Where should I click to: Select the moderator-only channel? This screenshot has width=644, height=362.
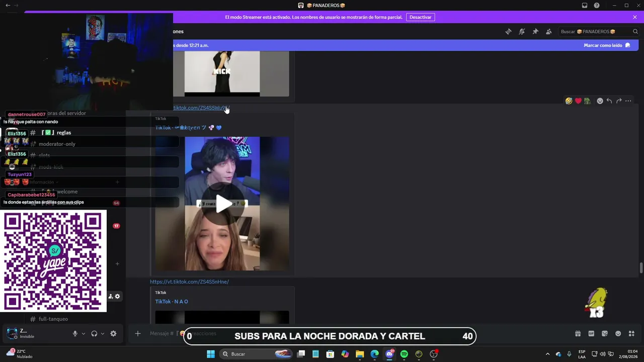coord(57,144)
